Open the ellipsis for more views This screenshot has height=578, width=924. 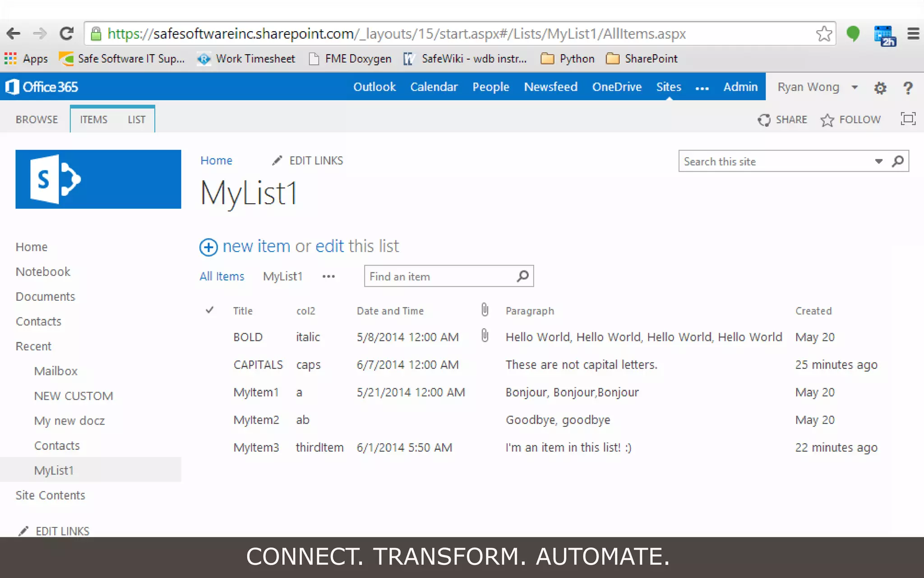(328, 276)
